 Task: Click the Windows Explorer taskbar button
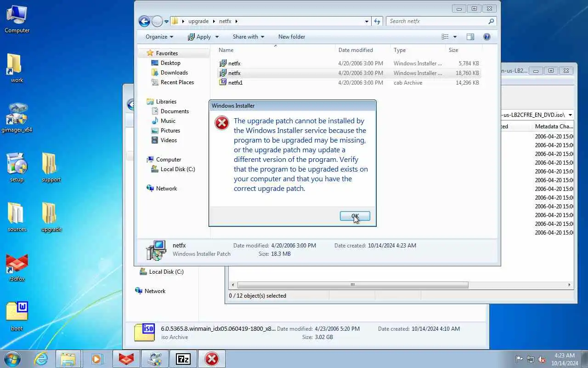pos(68,359)
